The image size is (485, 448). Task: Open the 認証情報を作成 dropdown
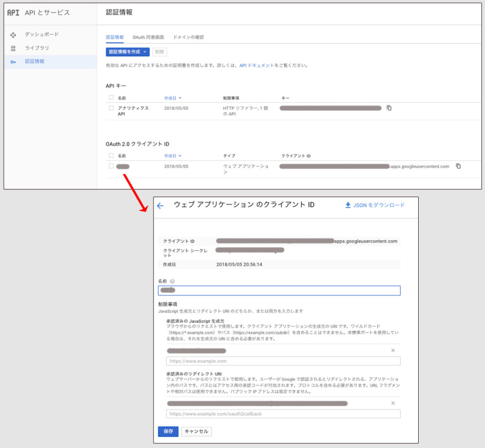click(127, 52)
